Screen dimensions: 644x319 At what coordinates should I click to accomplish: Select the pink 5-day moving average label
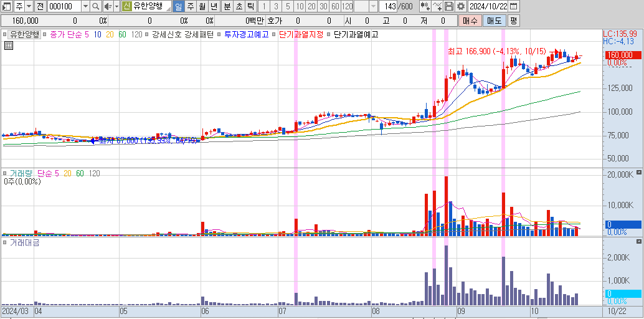click(86, 34)
